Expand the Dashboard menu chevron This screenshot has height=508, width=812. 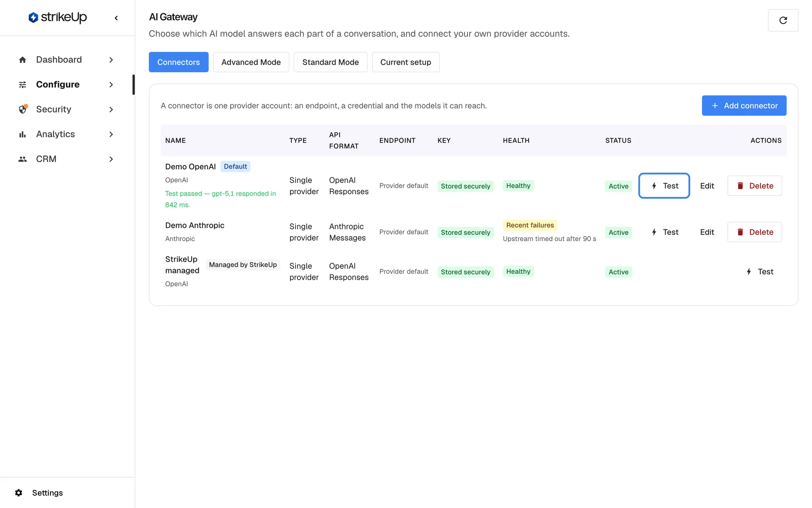(111, 60)
